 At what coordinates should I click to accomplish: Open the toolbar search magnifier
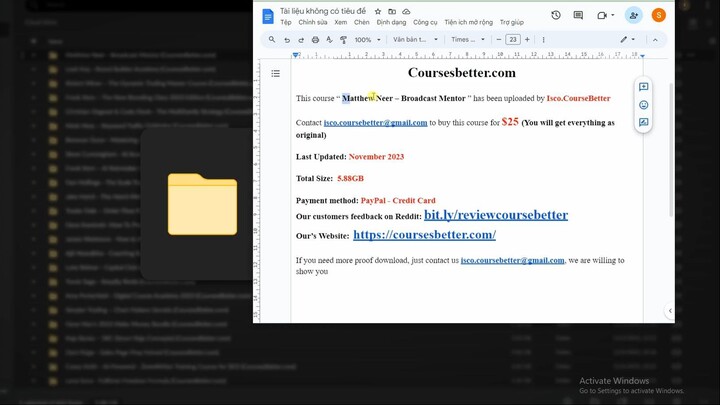point(272,39)
